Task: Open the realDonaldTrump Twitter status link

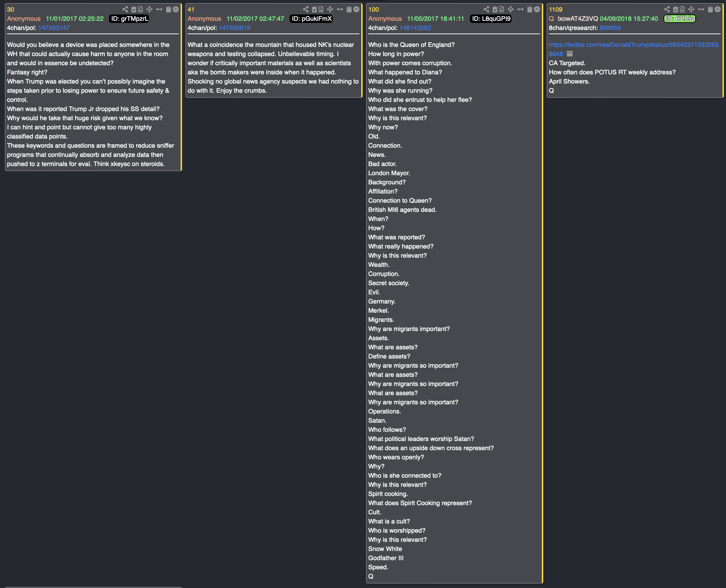Action: 634,49
